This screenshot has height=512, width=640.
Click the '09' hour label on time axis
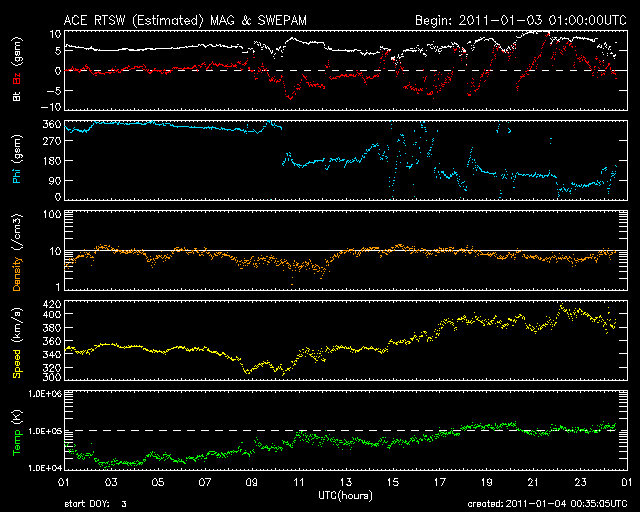click(251, 483)
